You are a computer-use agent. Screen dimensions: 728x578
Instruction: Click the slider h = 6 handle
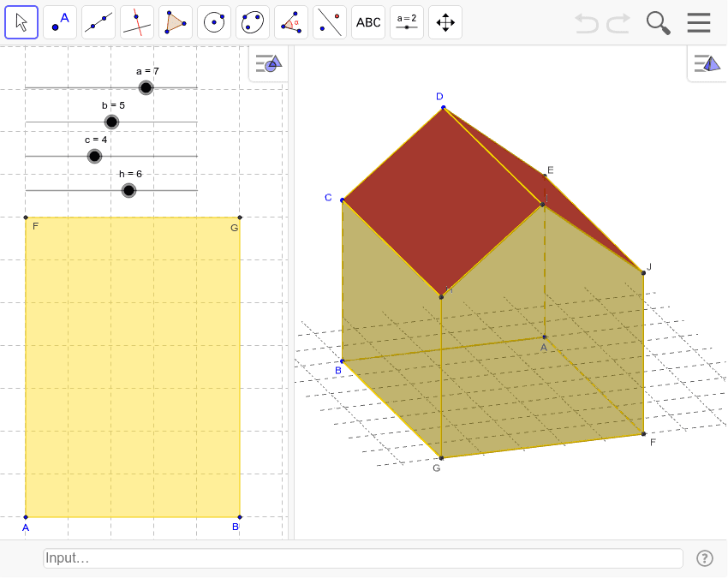coord(128,190)
